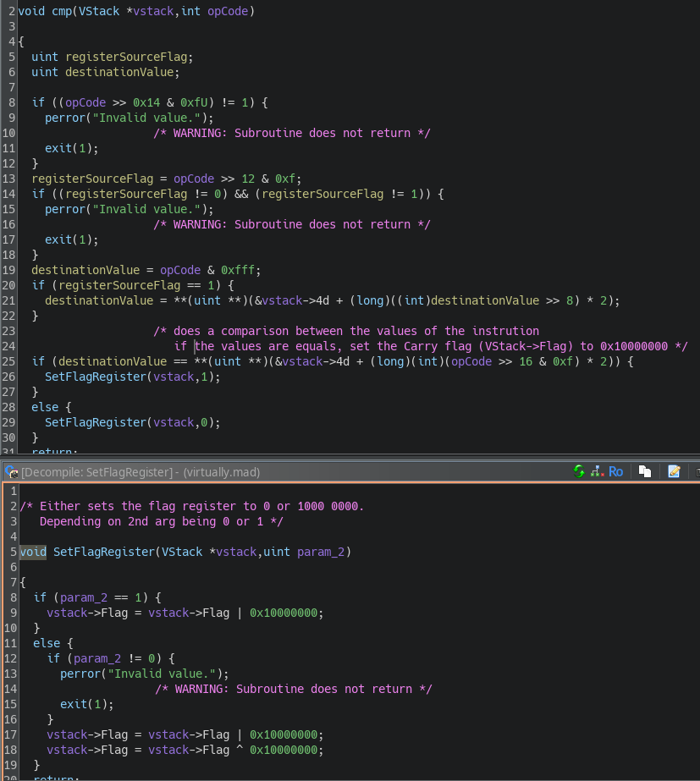The height and width of the screenshot is (781, 700).
Task: Click the green Re-decompile refresh icon
Action: coord(579,472)
